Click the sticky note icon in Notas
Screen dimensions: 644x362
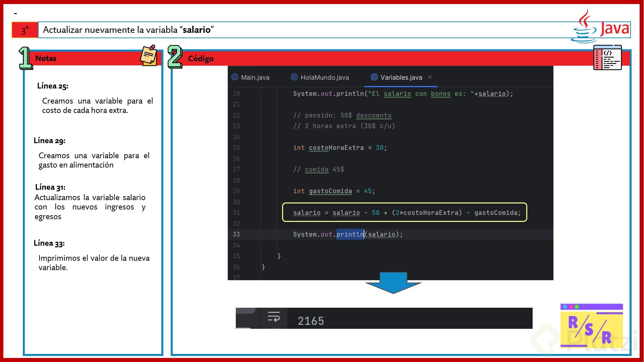pyautogui.click(x=149, y=56)
